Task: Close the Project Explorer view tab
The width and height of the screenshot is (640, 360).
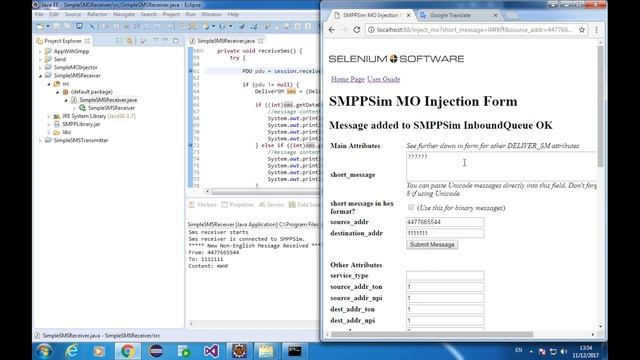Action: click(87, 41)
